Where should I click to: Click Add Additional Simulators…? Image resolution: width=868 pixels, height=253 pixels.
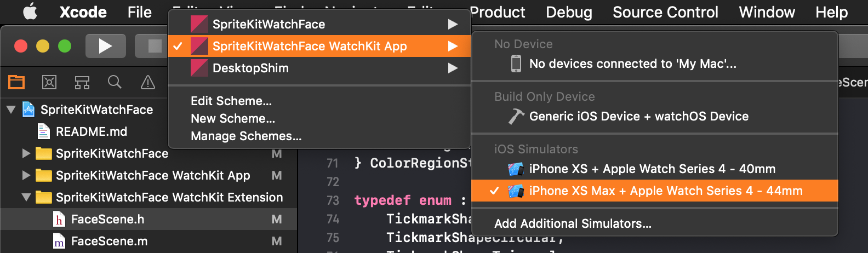[x=573, y=223]
